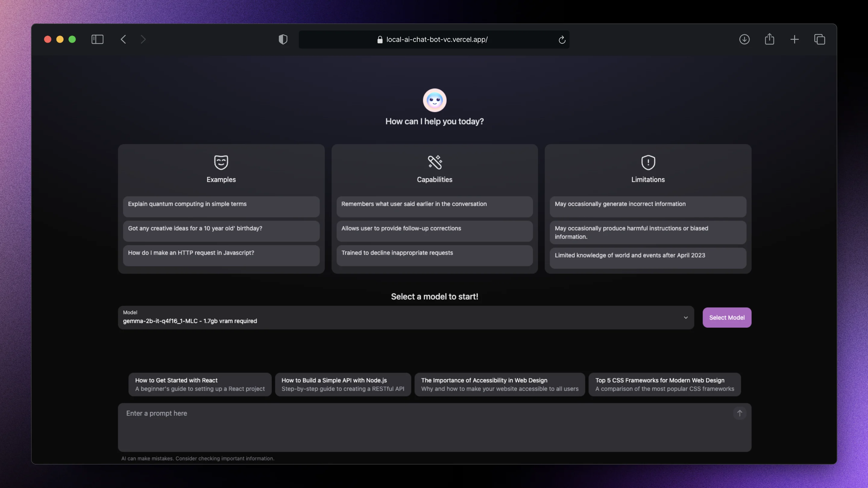868x488 pixels.
Task: Click the browser share icon
Action: click(x=769, y=39)
